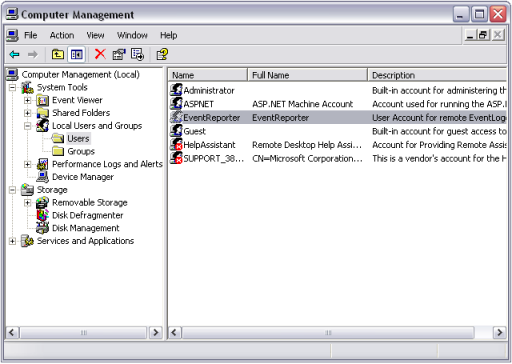
Task: Collapse the Storage tree node
Action: coord(12,190)
